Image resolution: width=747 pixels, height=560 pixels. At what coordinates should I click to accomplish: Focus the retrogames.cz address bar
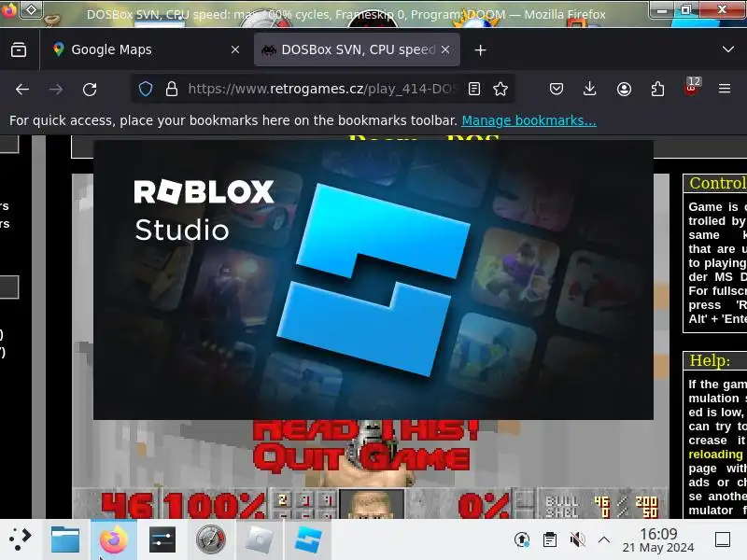coord(322,89)
